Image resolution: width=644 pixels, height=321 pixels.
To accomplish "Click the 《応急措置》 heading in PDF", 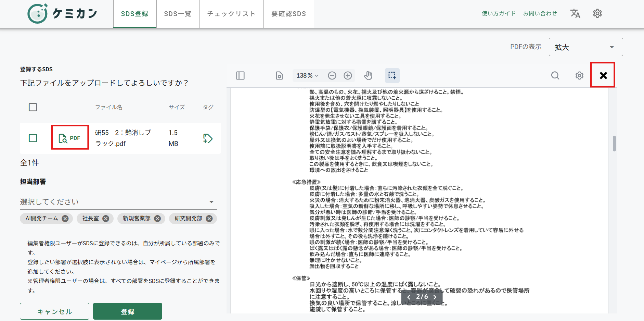I will click(x=306, y=182).
